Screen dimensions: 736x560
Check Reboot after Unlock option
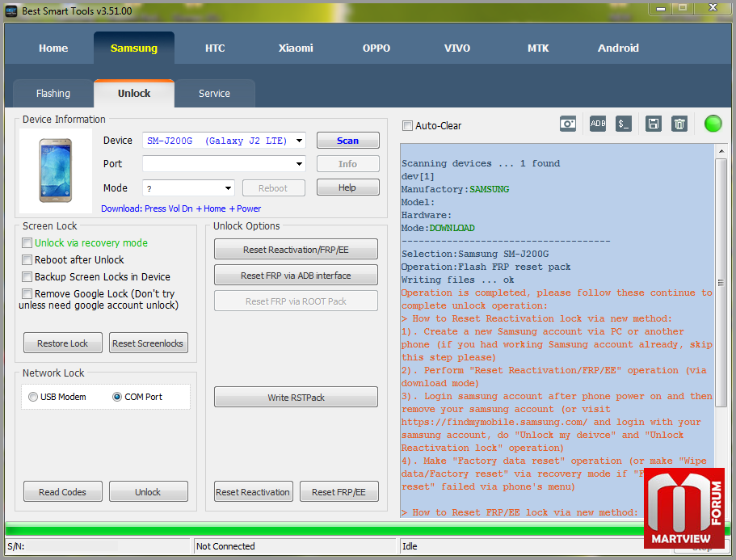point(27,259)
